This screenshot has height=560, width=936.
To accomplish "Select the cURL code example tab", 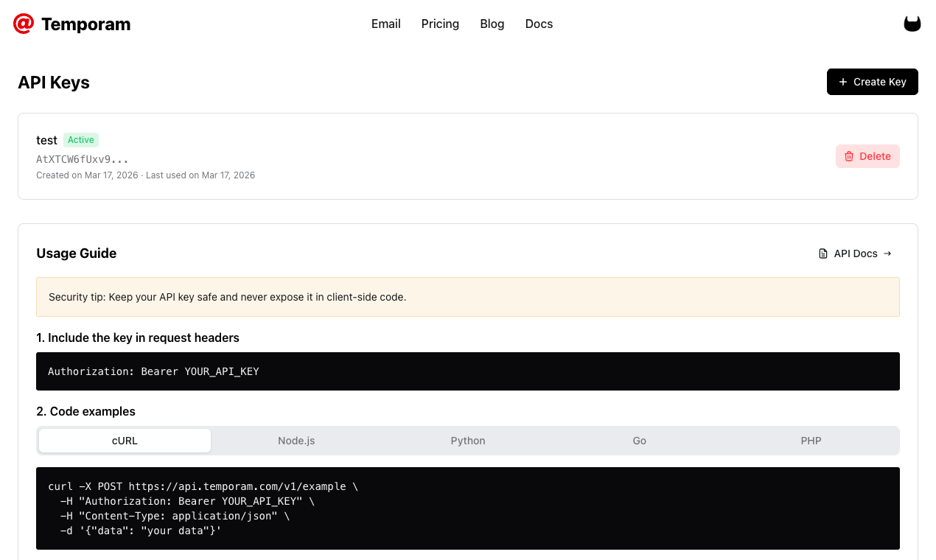I will tap(124, 440).
